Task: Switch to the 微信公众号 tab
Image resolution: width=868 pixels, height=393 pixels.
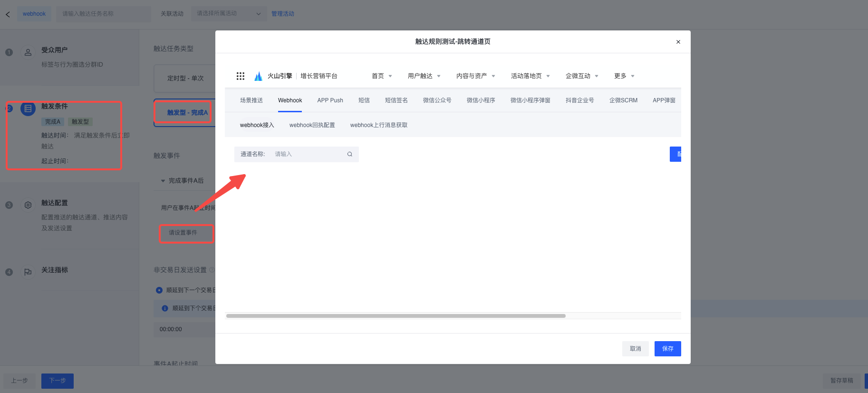Action: coord(437,100)
